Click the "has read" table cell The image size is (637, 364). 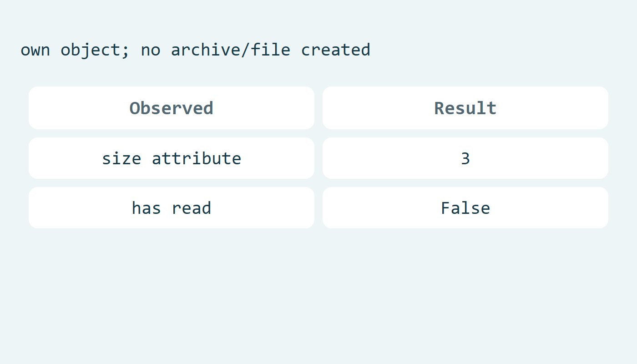coord(172,208)
